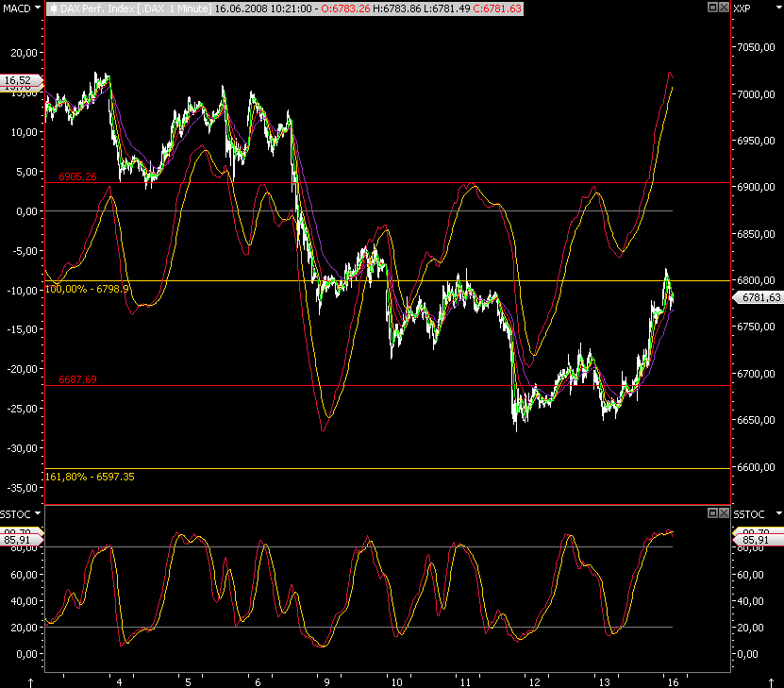Click the 7050,00 price axis label
The image size is (784, 688).
756,47
